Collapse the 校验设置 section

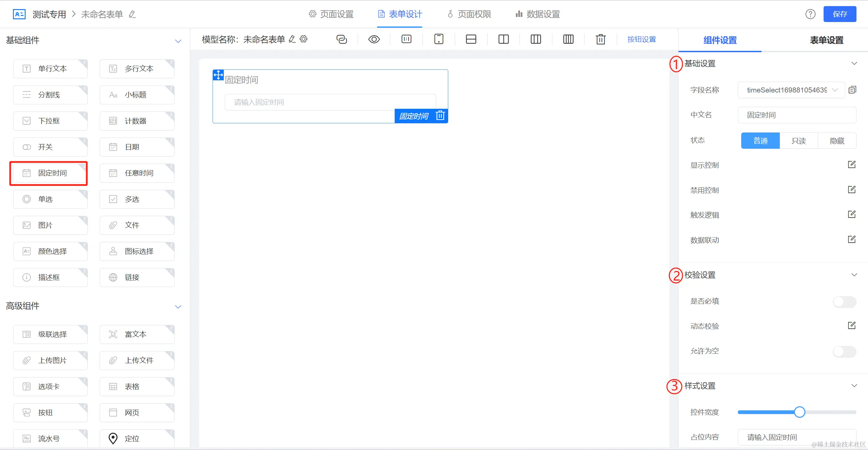pyautogui.click(x=854, y=275)
